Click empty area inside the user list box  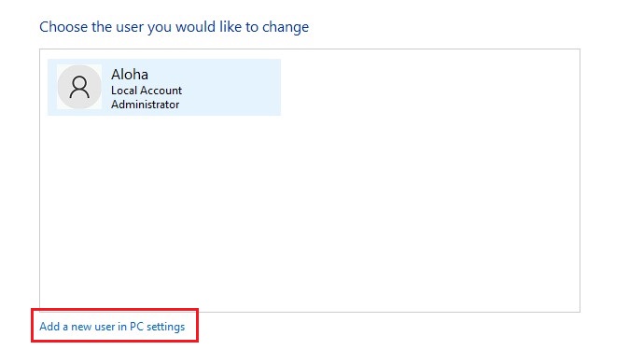(x=310, y=213)
